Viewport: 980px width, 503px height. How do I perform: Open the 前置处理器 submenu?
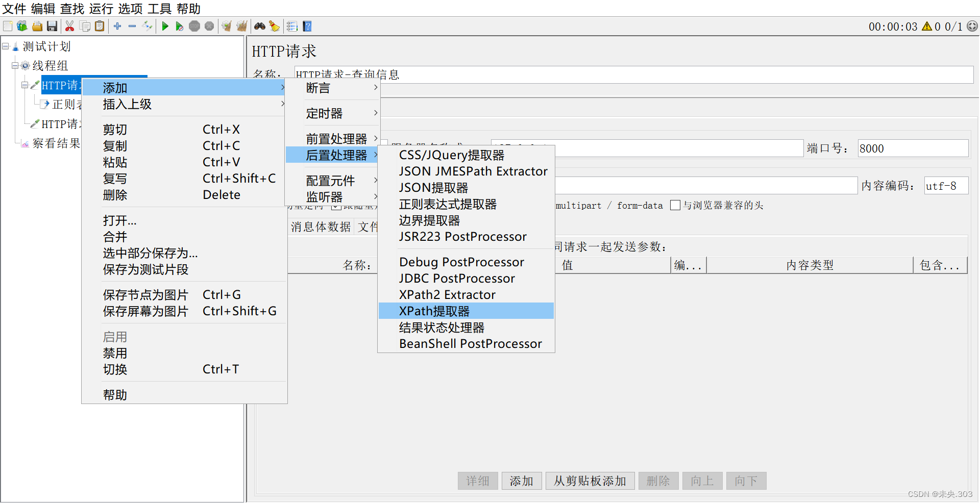(332, 139)
